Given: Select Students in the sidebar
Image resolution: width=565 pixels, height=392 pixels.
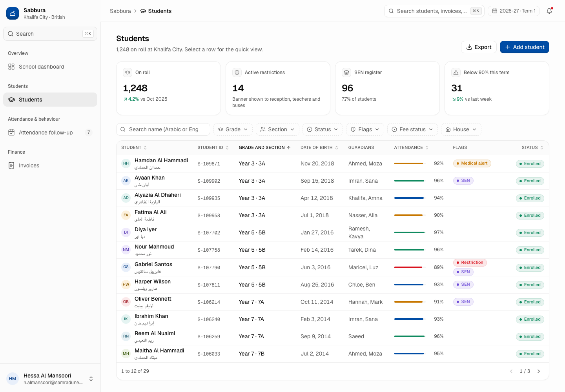Looking at the screenshot, I should [x=50, y=100].
